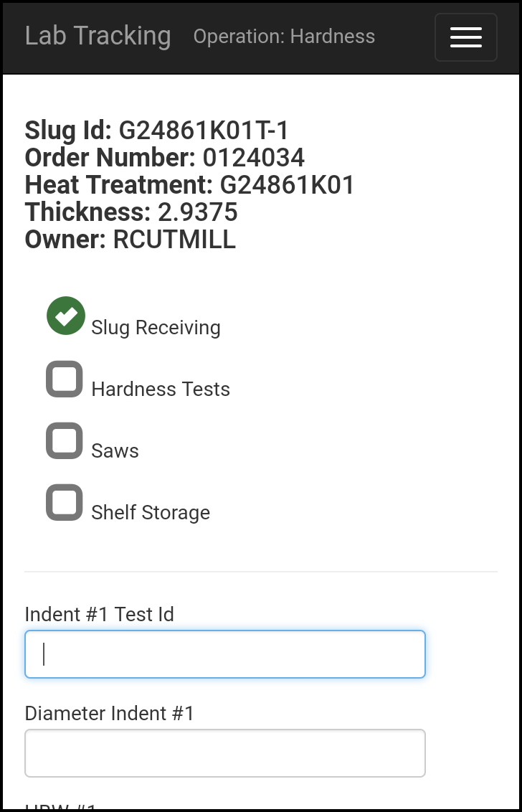Screen dimensions: 522x812
Task: Click the Indent #1 Test Id label
Action: click(100, 614)
